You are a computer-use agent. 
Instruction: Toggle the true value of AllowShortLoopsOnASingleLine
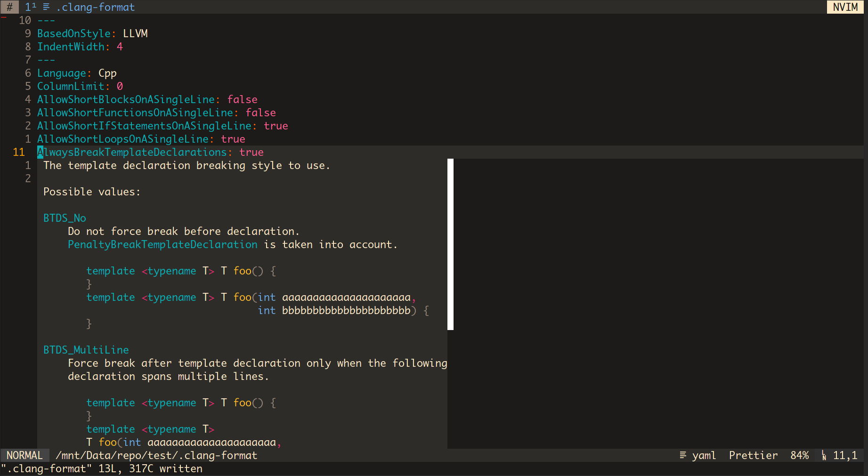tap(233, 139)
